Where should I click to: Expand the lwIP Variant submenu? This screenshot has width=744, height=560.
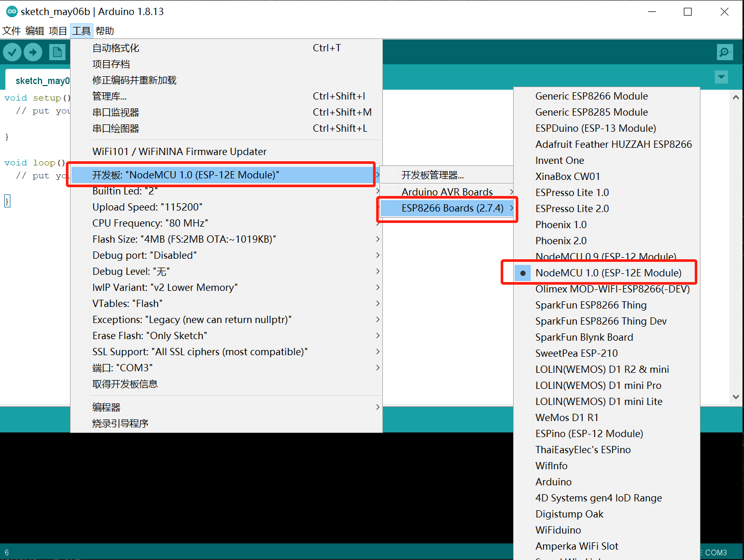226,288
